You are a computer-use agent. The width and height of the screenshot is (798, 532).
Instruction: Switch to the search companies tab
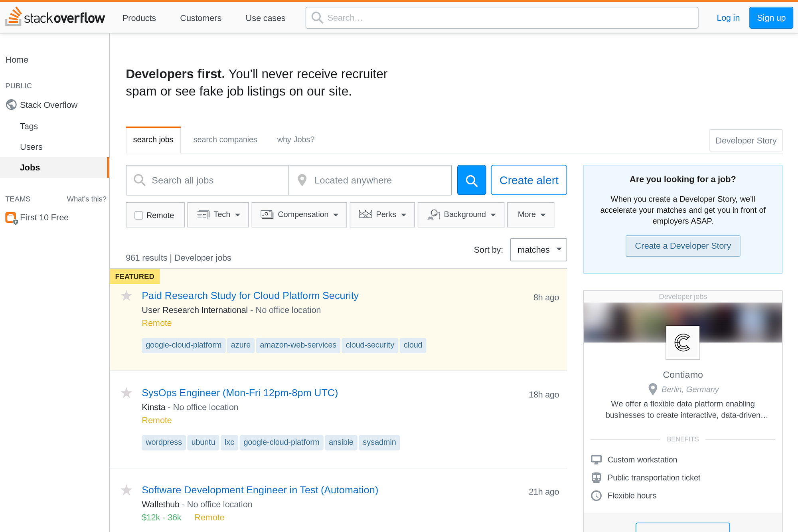(225, 140)
